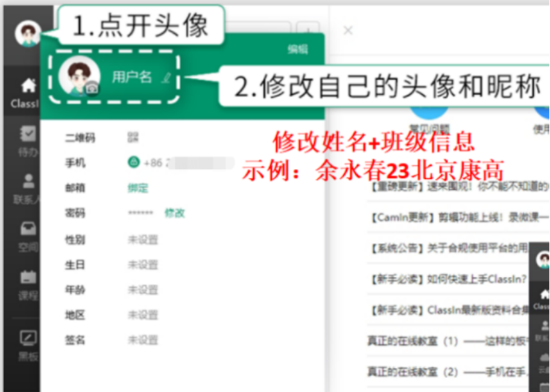Show the 二维码 QR code icon
The height and width of the screenshot is (392, 550).
click(x=133, y=138)
